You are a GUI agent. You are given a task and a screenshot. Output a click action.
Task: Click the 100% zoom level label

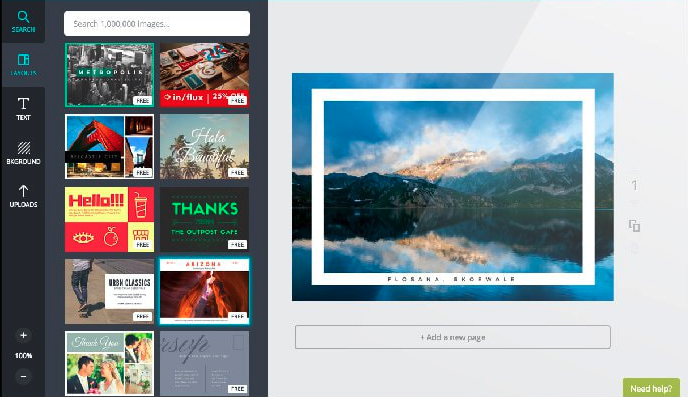[23, 356]
